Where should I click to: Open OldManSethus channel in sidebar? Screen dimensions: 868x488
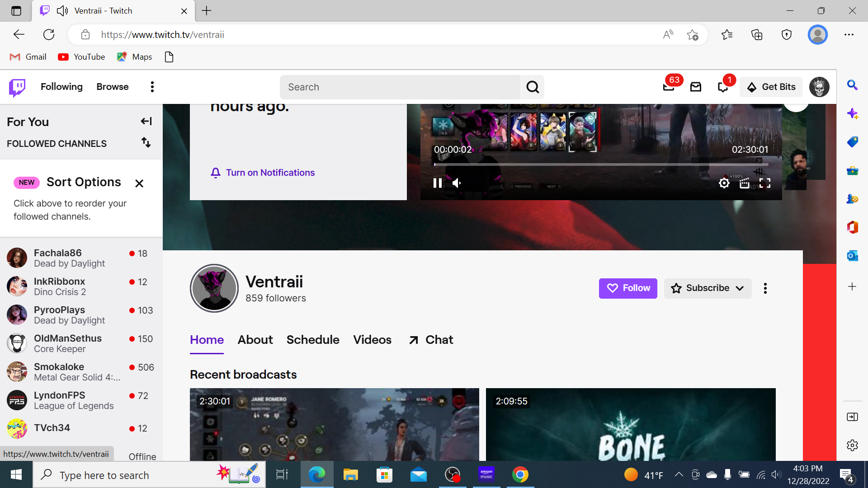click(81, 343)
